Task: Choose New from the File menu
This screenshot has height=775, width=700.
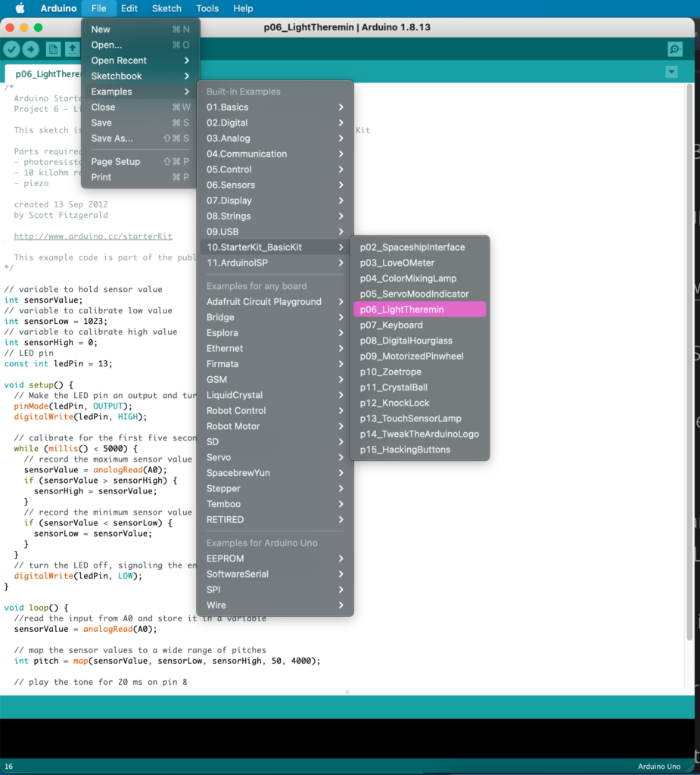Action: coord(141,30)
